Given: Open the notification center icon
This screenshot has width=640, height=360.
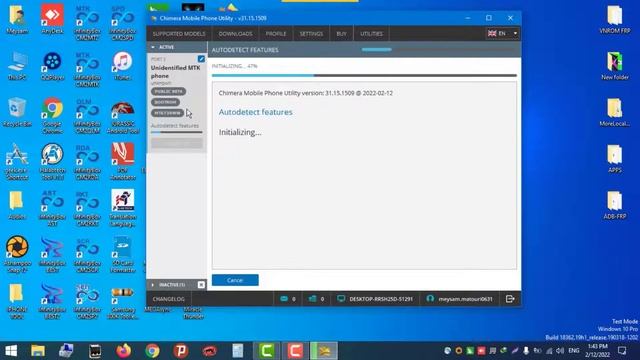Looking at the screenshot, I should [x=622, y=351].
